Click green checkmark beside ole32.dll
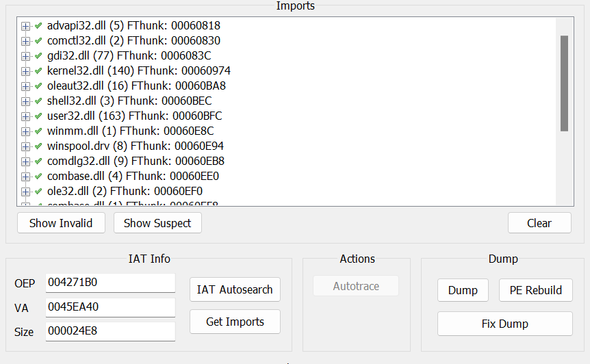Screen dimensions: 590x364 pyautogui.click(x=38, y=191)
